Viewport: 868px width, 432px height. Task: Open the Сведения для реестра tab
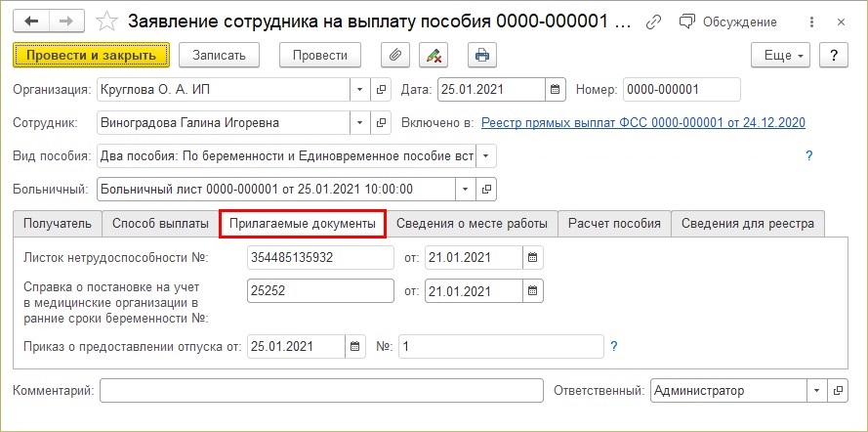click(748, 224)
